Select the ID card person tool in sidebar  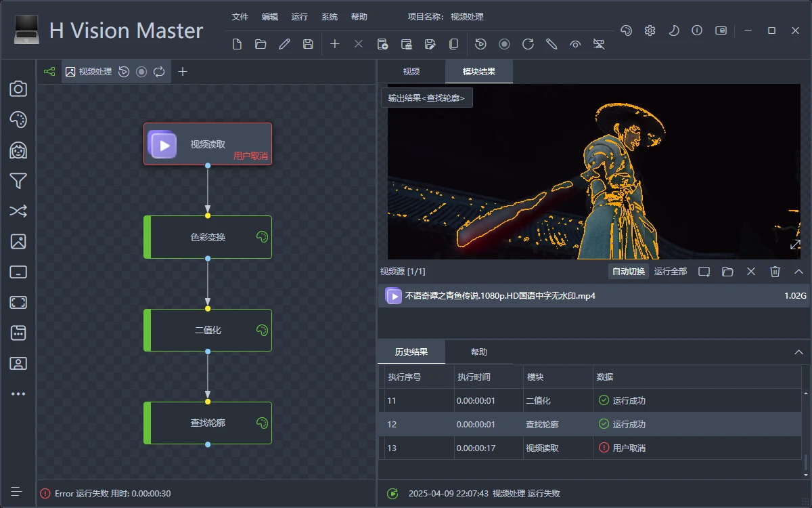point(18,364)
